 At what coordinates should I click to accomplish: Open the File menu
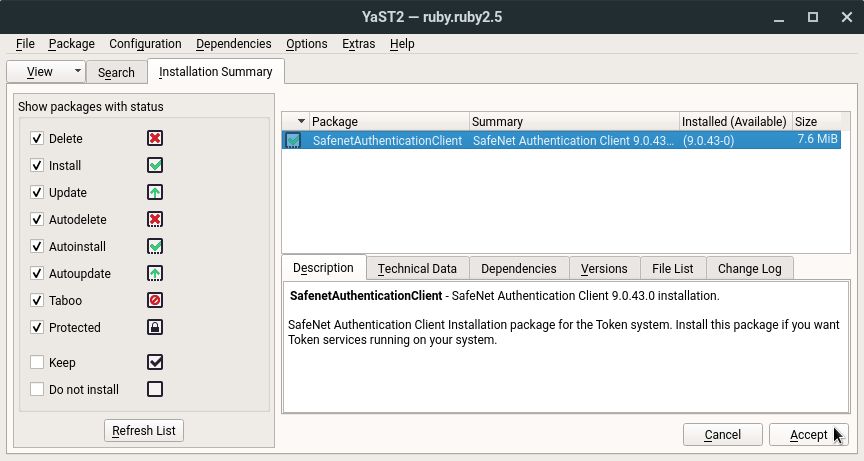click(x=25, y=44)
